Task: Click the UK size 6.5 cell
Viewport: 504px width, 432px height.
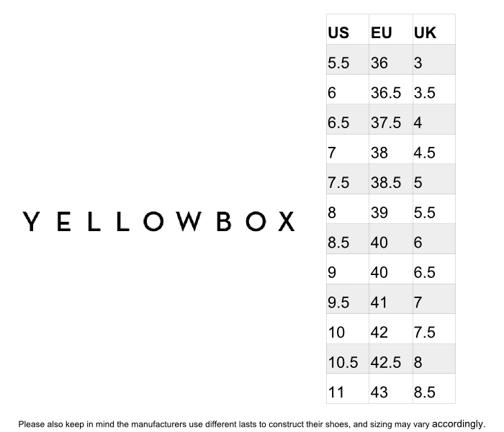Action: tap(434, 269)
